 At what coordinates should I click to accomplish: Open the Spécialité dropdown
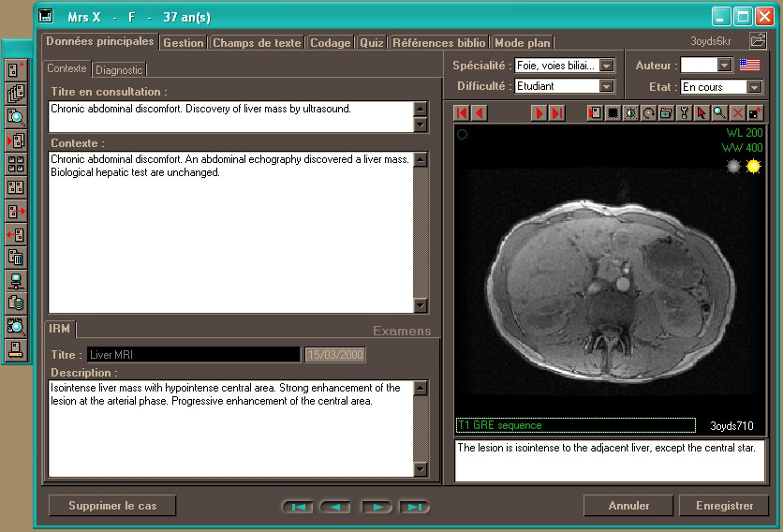607,66
